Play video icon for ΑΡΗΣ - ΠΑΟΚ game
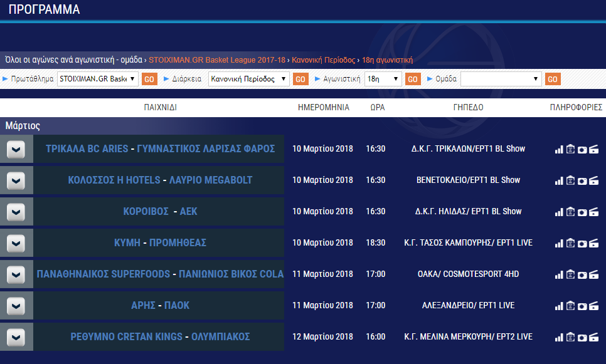Viewport: 606px width, 364px height. click(x=593, y=306)
